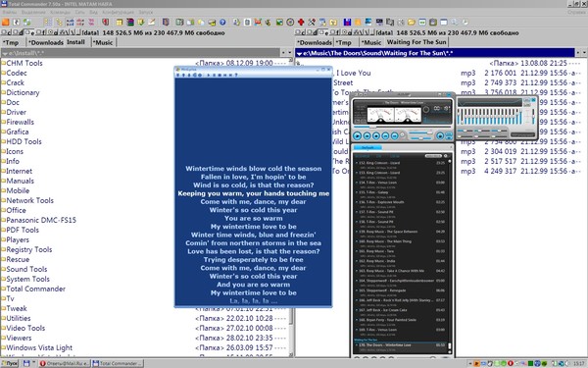The width and height of the screenshot is (588, 368).
Task: Open the Sound Tools folder
Action: pyautogui.click(x=26, y=269)
